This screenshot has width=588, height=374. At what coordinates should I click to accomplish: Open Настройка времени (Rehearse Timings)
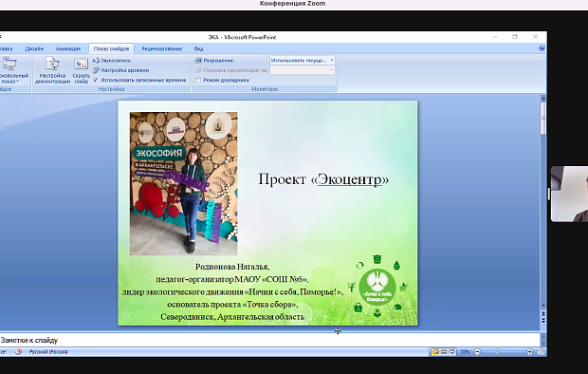tap(120, 70)
